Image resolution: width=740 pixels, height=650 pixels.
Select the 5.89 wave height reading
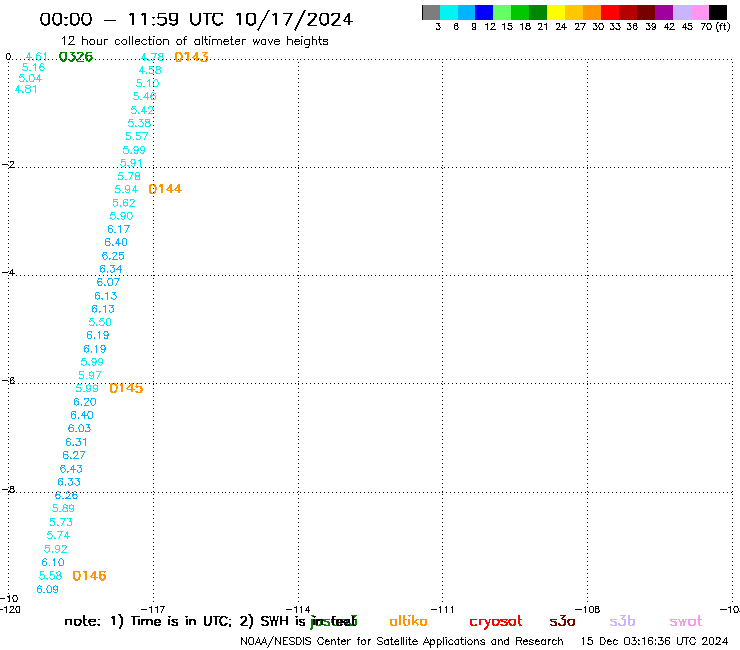(x=63, y=508)
